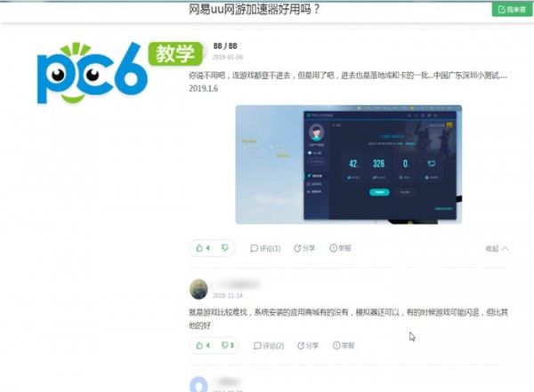Click question title 网易uu网游加速器好用吗
534x392 pixels.
click(x=254, y=9)
